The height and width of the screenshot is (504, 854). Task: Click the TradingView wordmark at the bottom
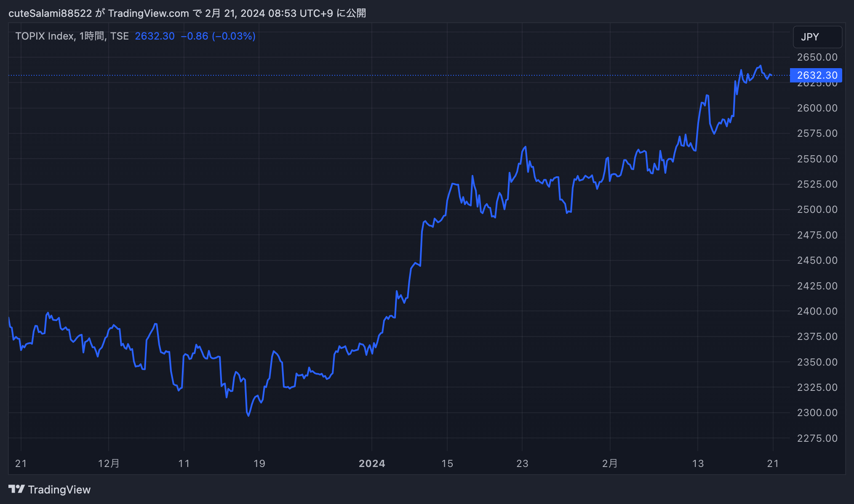(59, 490)
